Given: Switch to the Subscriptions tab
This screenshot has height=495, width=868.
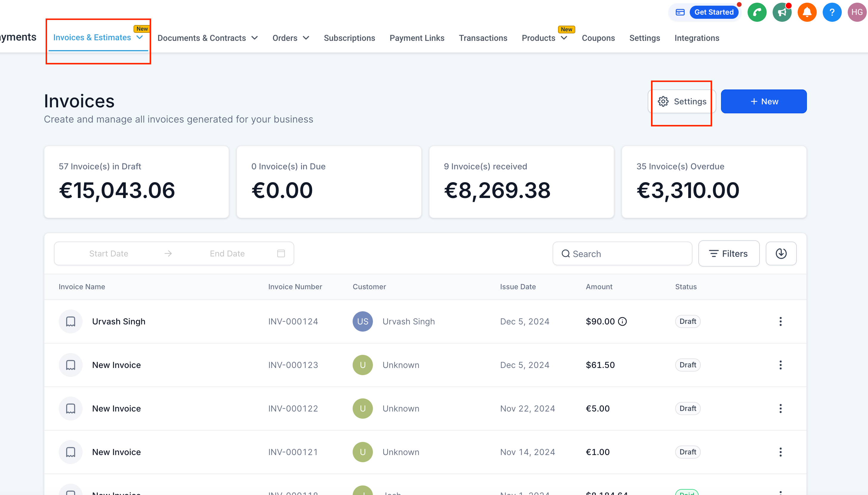Looking at the screenshot, I should 349,38.
